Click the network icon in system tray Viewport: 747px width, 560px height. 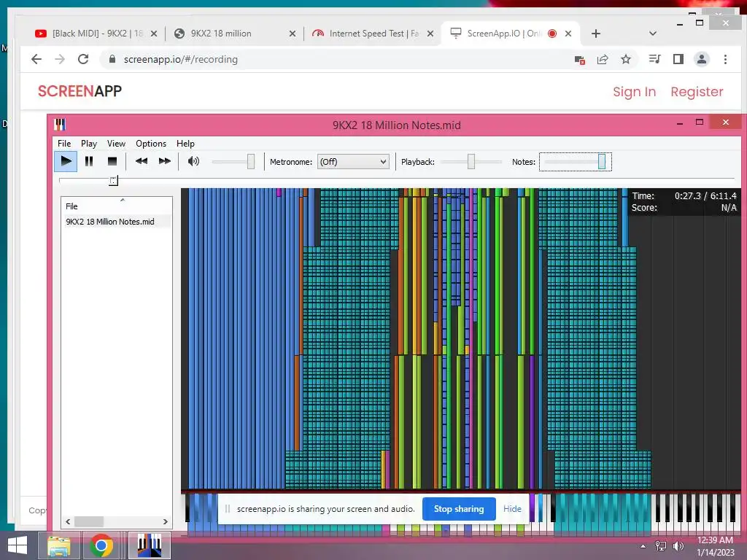(x=661, y=546)
